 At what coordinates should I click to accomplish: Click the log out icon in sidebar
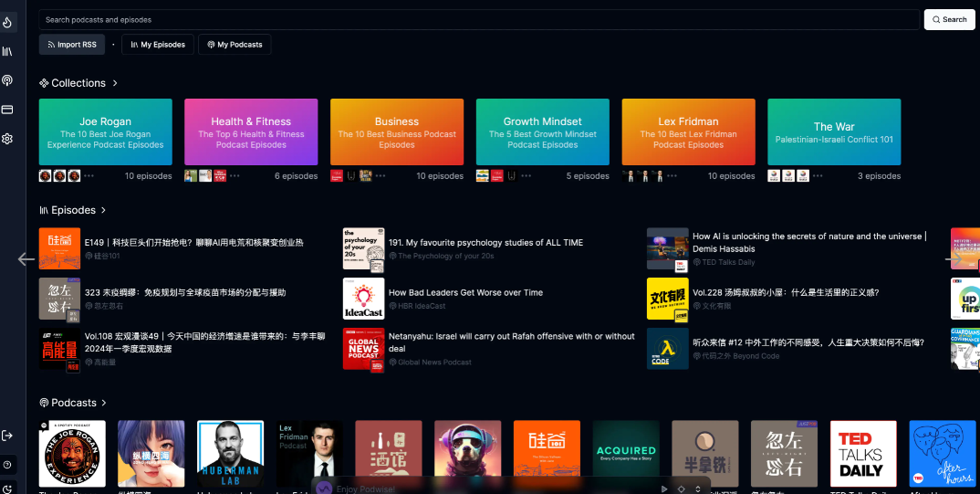[7, 436]
